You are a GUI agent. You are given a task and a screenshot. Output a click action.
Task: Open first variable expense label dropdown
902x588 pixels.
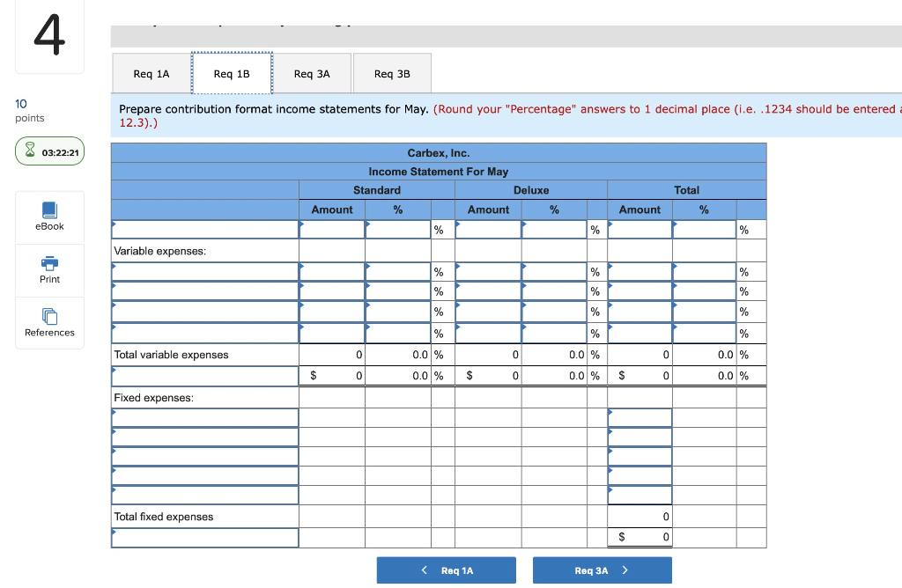click(204, 271)
